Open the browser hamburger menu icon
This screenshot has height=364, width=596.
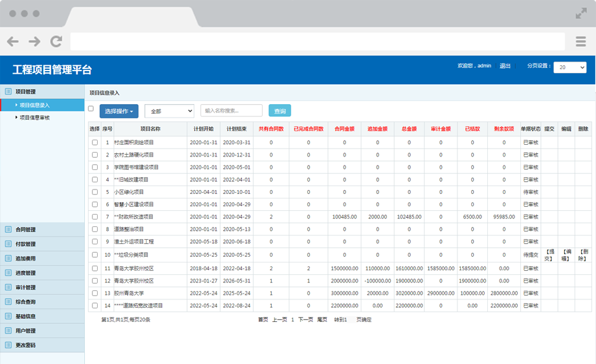(580, 41)
